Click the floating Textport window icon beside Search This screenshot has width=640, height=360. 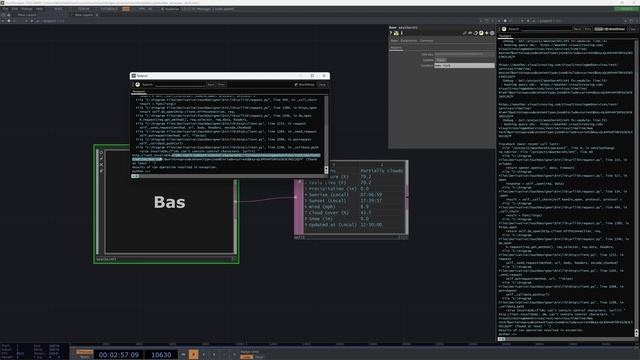tap(138, 84)
